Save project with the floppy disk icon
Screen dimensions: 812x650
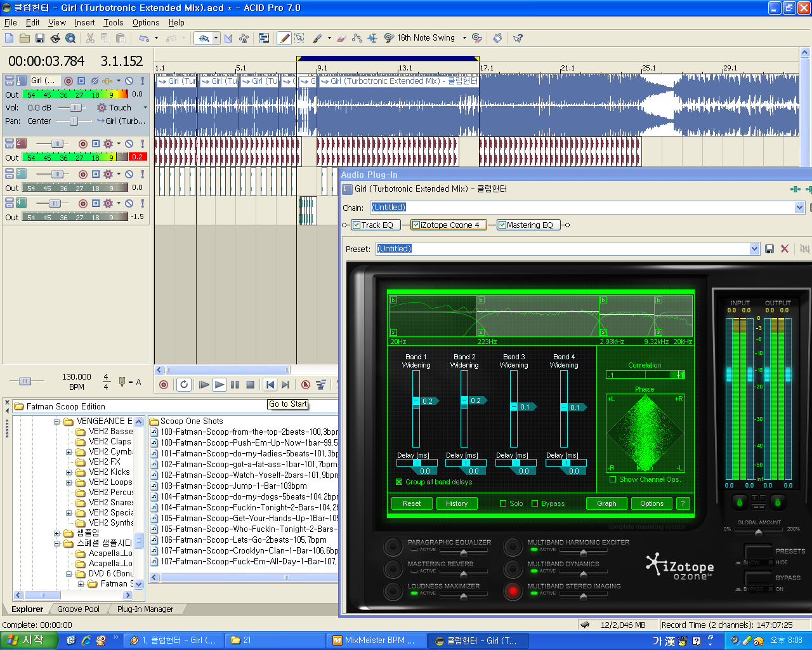point(40,38)
